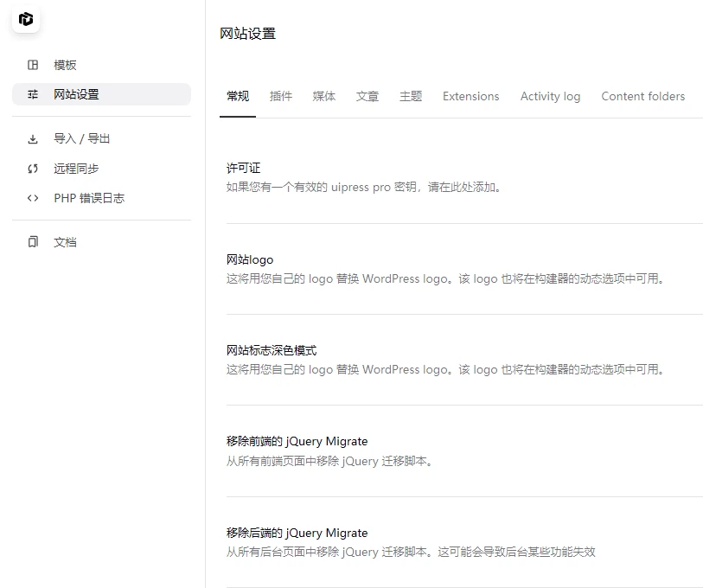Click the 远程同步 refresh icon

coord(31,169)
